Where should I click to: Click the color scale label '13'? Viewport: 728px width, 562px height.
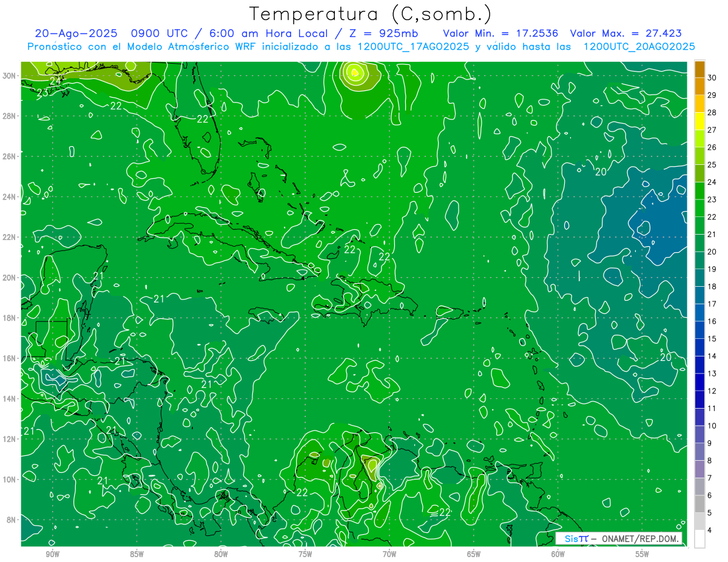(x=712, y=373)
